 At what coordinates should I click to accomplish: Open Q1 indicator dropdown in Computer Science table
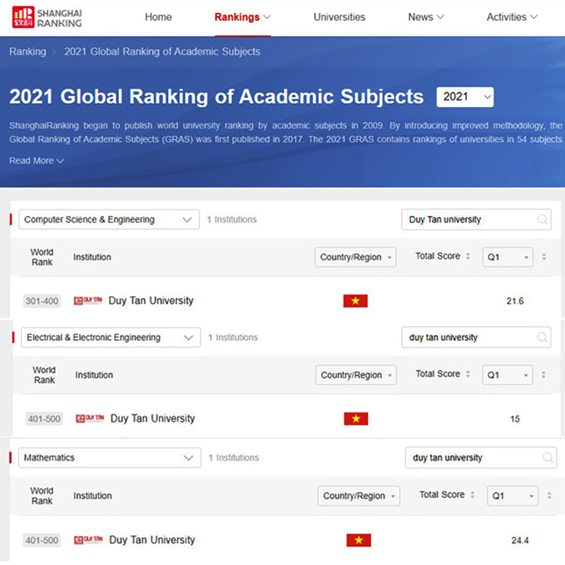click(x=508, y=257)
